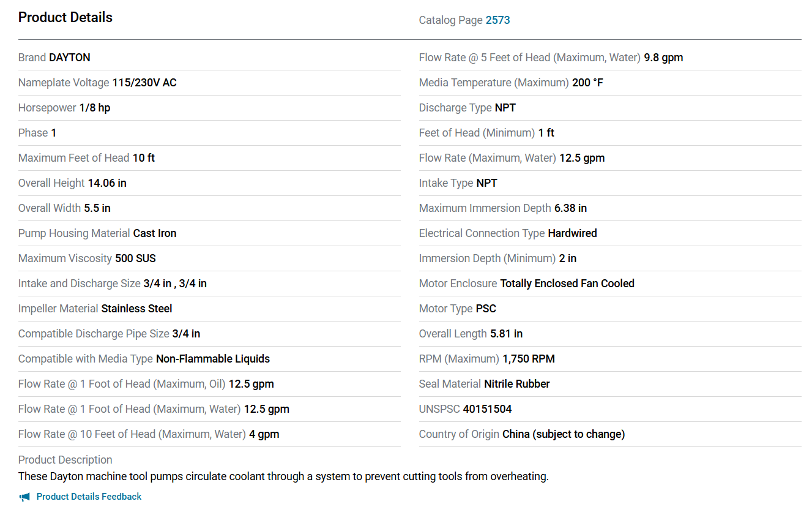The width and height of the screenshot is (812, 523).
Task: Click the megaphone feedback icon
Action: pos(24,497)
